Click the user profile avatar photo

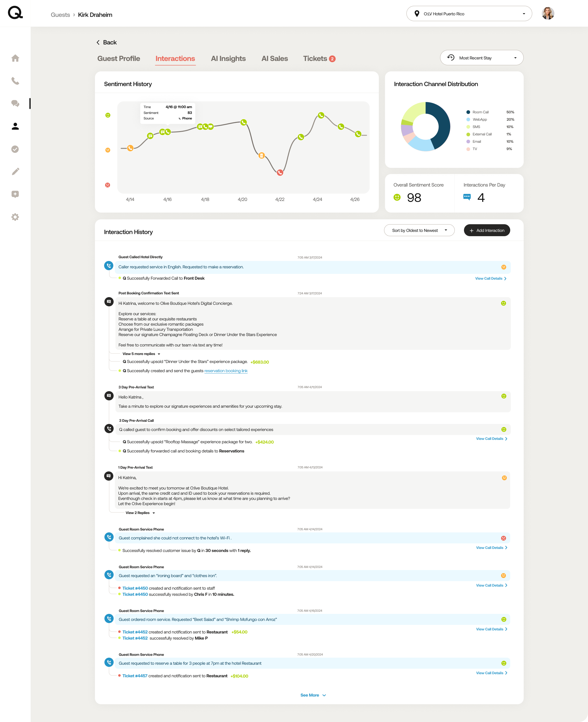pyautogui.click(x=547, y=13)
